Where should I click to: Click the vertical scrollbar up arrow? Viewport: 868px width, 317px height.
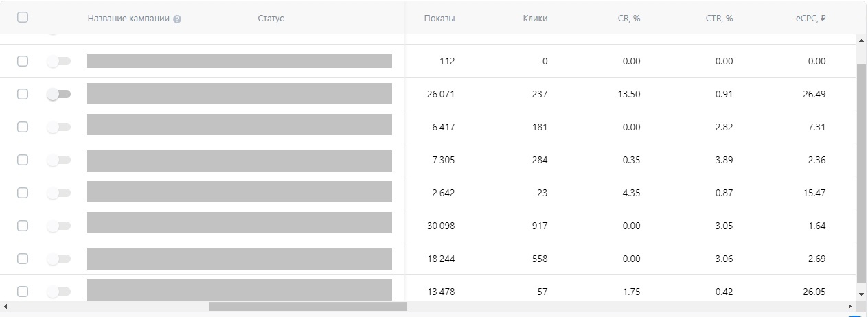click(x=862, y=40)
